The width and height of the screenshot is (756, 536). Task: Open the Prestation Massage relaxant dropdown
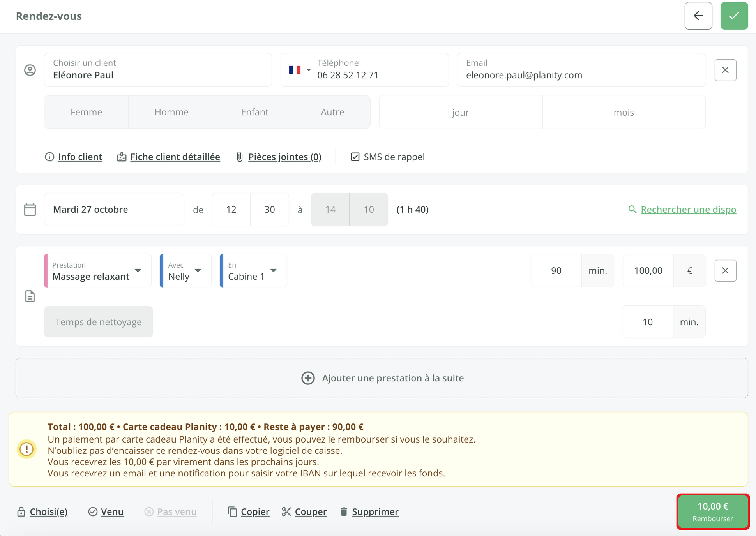pos(98,270)
